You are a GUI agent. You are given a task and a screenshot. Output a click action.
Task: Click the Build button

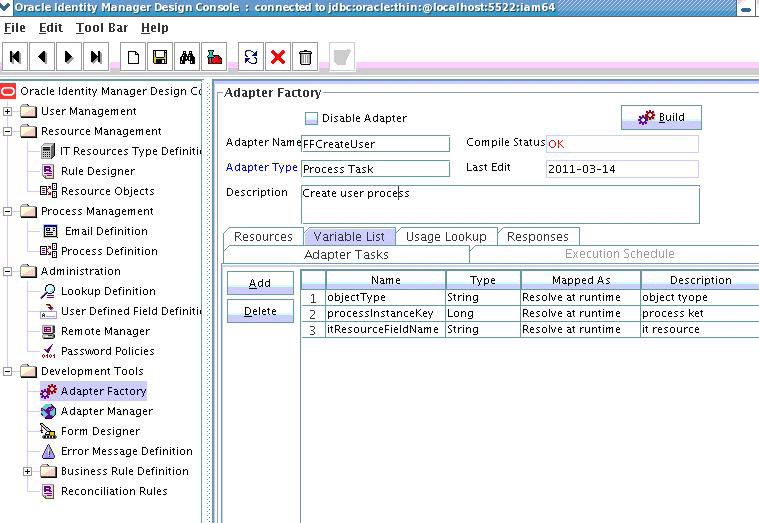tap(661, 117)
